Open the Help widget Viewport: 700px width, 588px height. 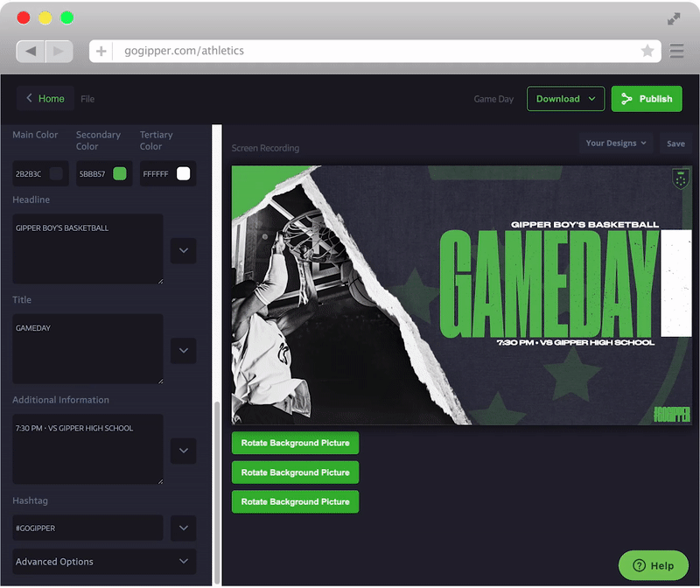tap(653, 565)
